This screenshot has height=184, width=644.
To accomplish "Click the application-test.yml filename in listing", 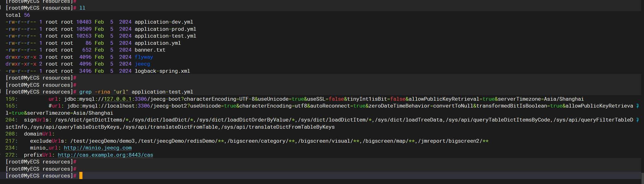I will pos(166,36).
